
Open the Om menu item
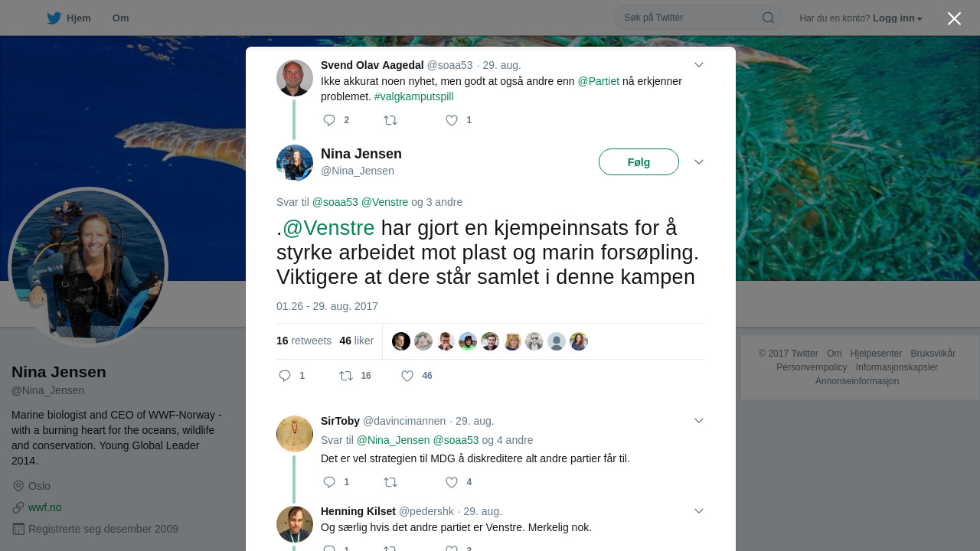tap(120, 18)
